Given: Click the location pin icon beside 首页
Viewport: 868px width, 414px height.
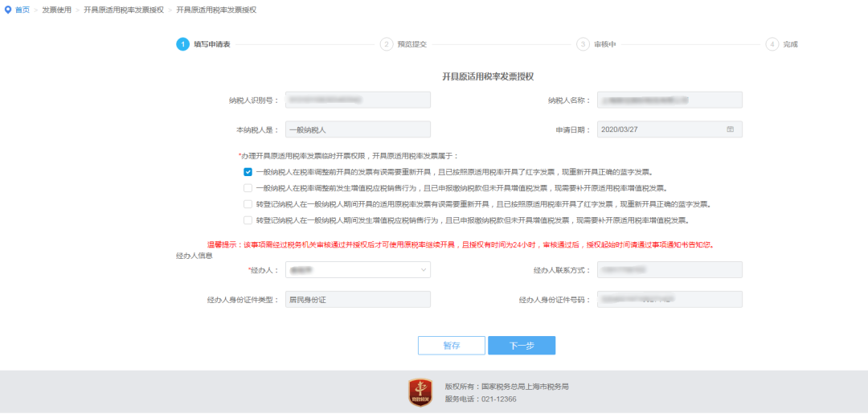Looking at the screenshot, I should coord(8,10).
